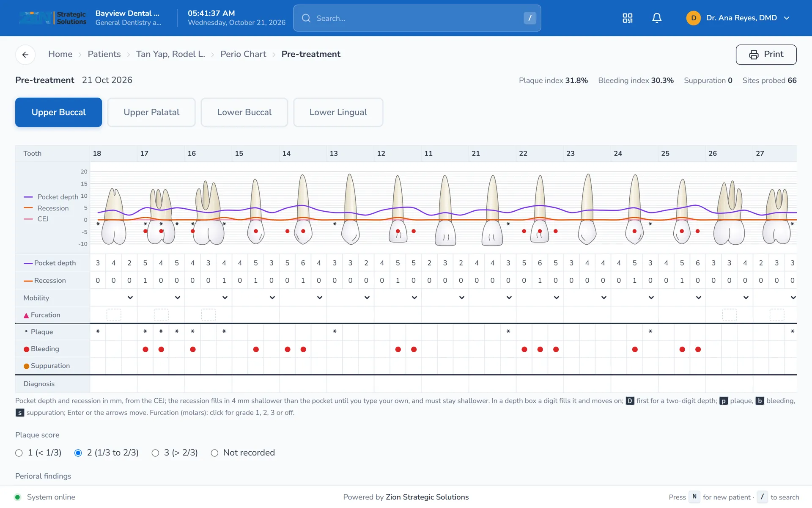Select plaque score 2 (1/3 to 2/3)
Image resolution: width=812 pixels, height=508 pixels.
(x=78, y=453)
